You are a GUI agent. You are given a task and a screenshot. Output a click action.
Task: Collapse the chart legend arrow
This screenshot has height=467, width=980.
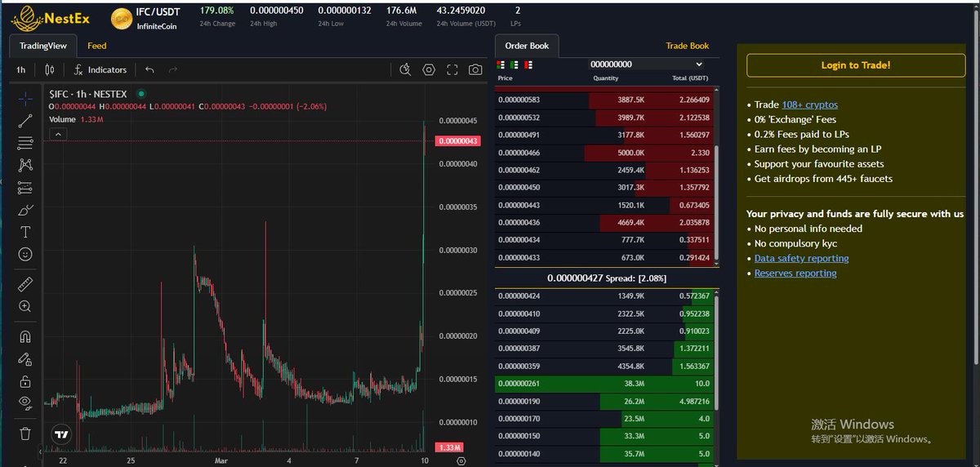coord(57,135)
